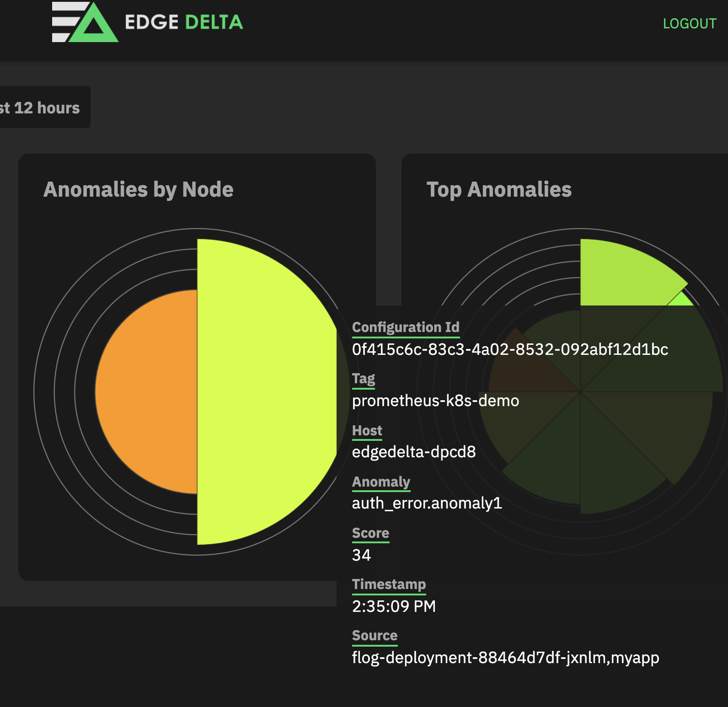Image resolution: width=728 pixels, height=707 pixels.
Task: Click the flog-deployment-88464d7df-jxnlm,myapp source value
Action: [505, 658]
